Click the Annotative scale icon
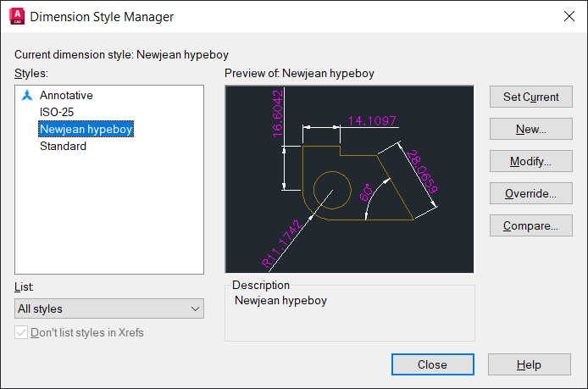The image size is (588, 389). pos(27,95)
